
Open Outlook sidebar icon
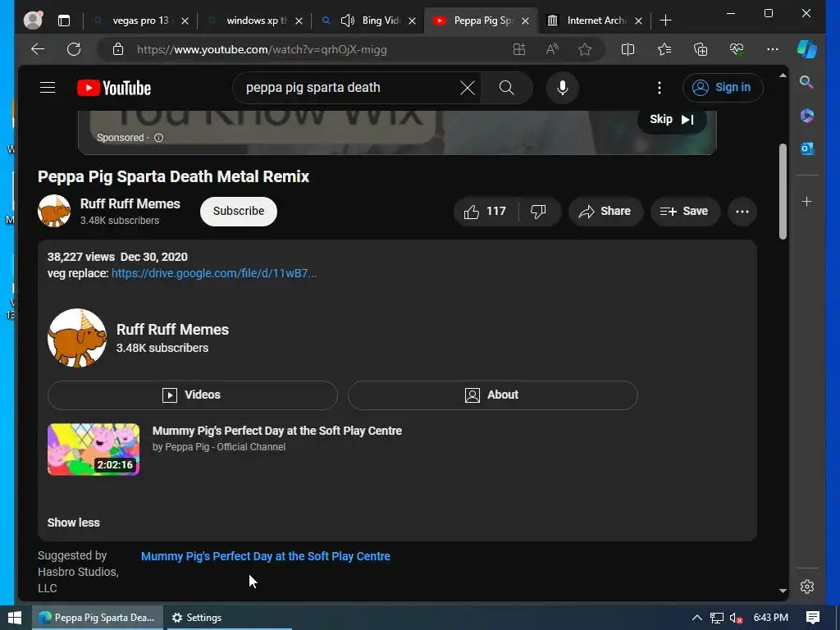click(x=807, y=148)
